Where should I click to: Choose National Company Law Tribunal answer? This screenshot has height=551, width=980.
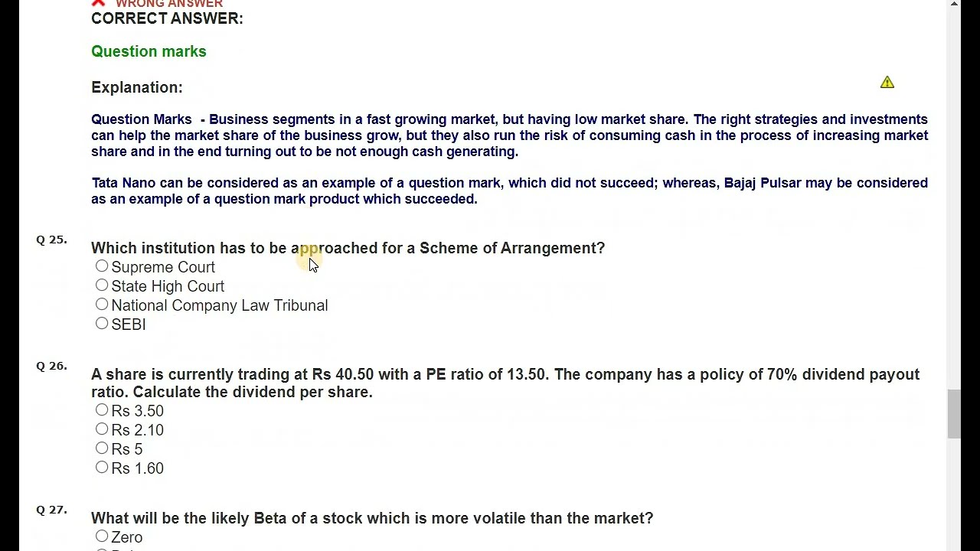point(102,305)
